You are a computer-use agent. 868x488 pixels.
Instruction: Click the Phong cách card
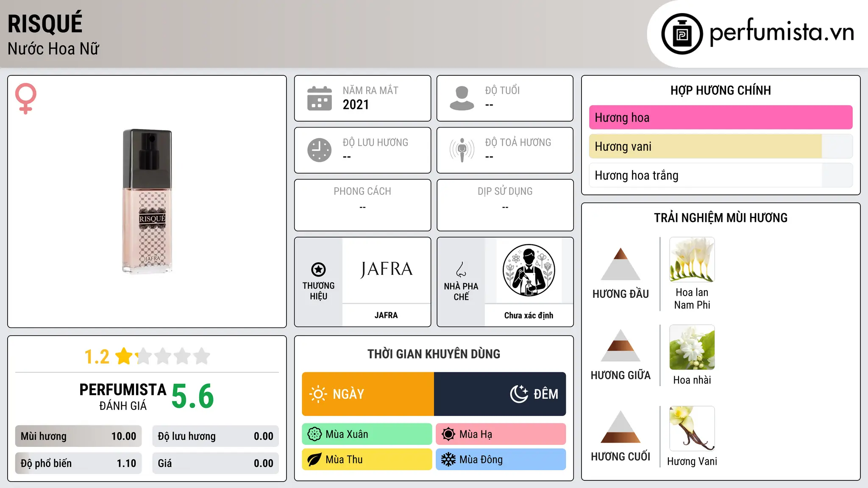(363, 205)
